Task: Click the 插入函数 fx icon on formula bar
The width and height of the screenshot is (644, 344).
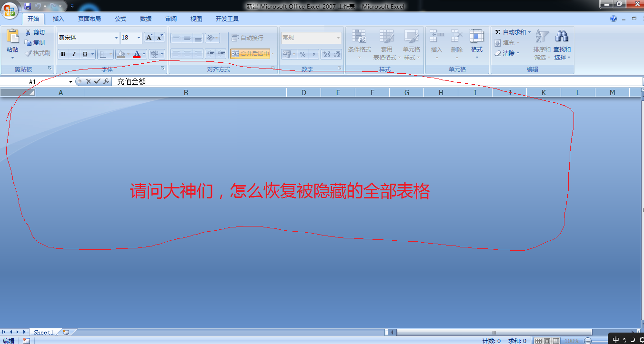Action: (x=106, y=81)
